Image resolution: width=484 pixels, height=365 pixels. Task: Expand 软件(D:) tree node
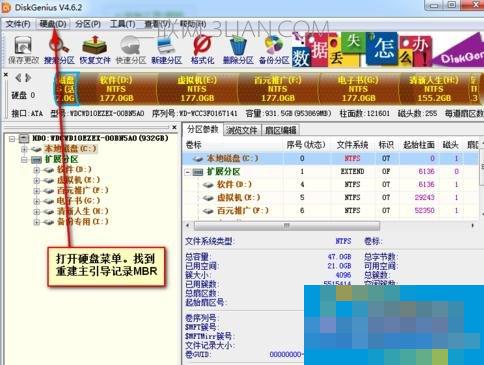(36, 170)
